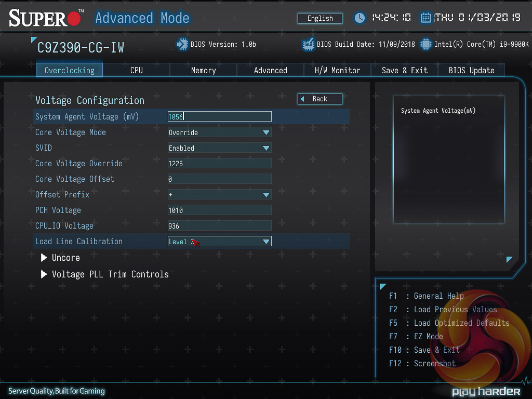532x399 pixels.
Task: Click the BIOS Version chip icon
Action: pyautogui.click(x=182, y=45)
